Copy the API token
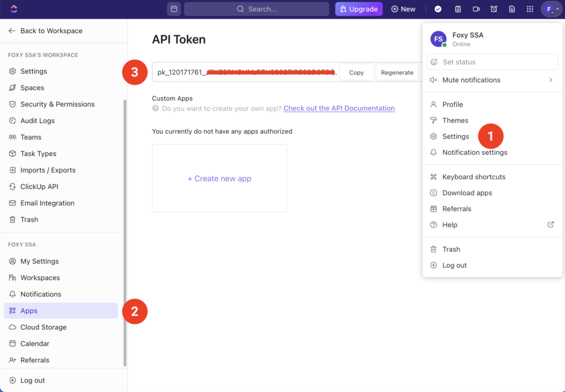Viewport: 565px width, 392px height. tap(356, 72)
